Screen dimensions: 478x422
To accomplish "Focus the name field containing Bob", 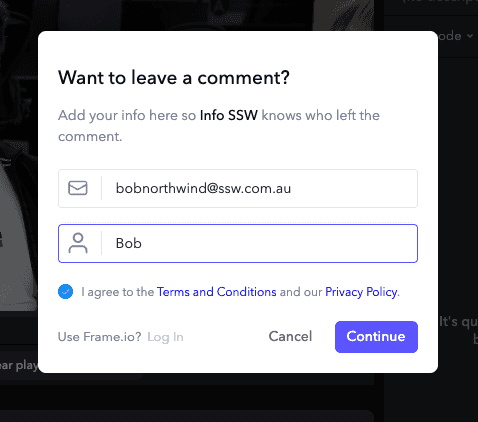I will 238,243.
